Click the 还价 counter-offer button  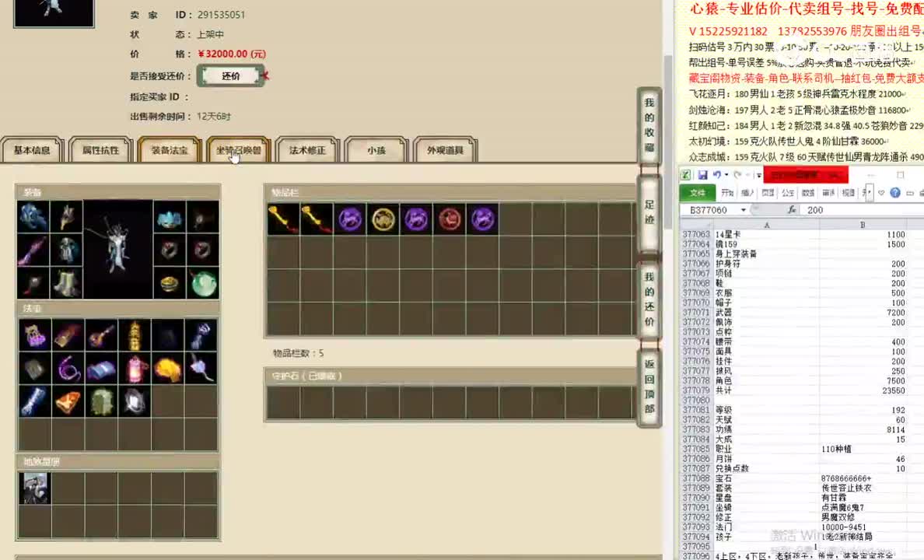pyautogui.click(x=230, y=75)
